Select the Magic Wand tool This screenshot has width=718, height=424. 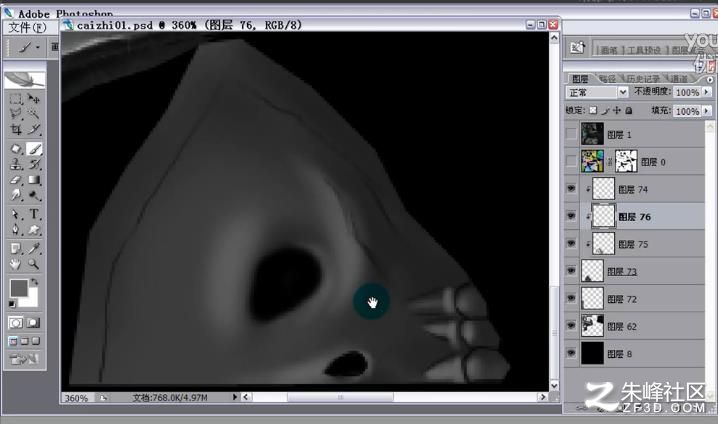point(34,114)
